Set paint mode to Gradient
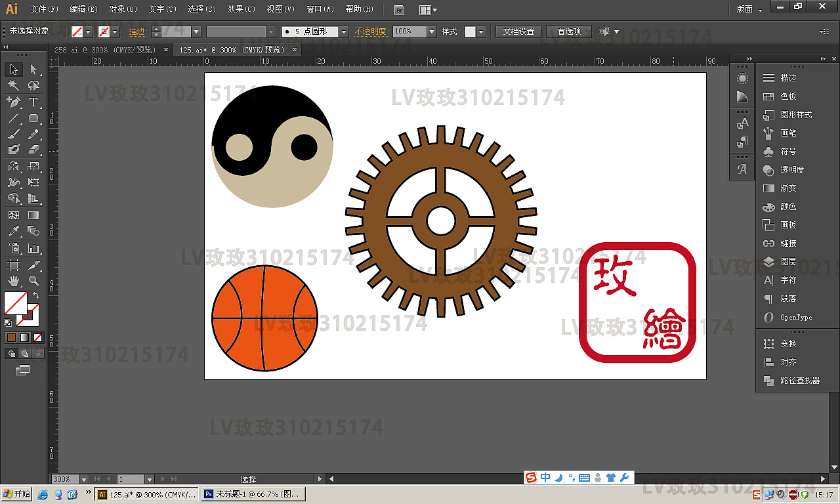Screen dimensions: 840x504 pyautogui.click(x=24, y=337)
